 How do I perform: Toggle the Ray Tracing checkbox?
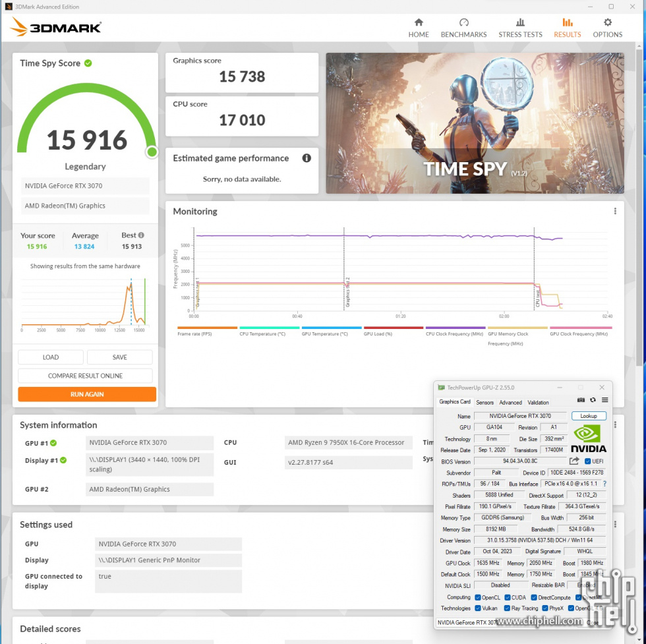(x=507, y=608)
